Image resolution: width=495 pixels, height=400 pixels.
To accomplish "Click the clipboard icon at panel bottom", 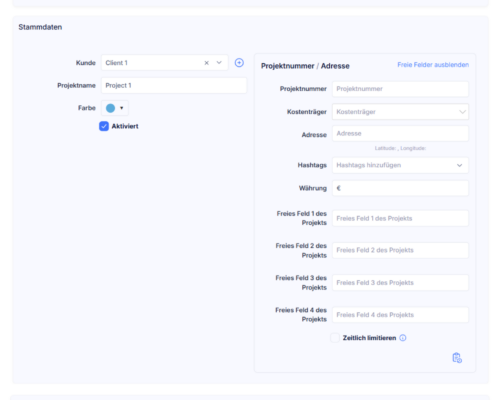I will (x=457, y=358).
